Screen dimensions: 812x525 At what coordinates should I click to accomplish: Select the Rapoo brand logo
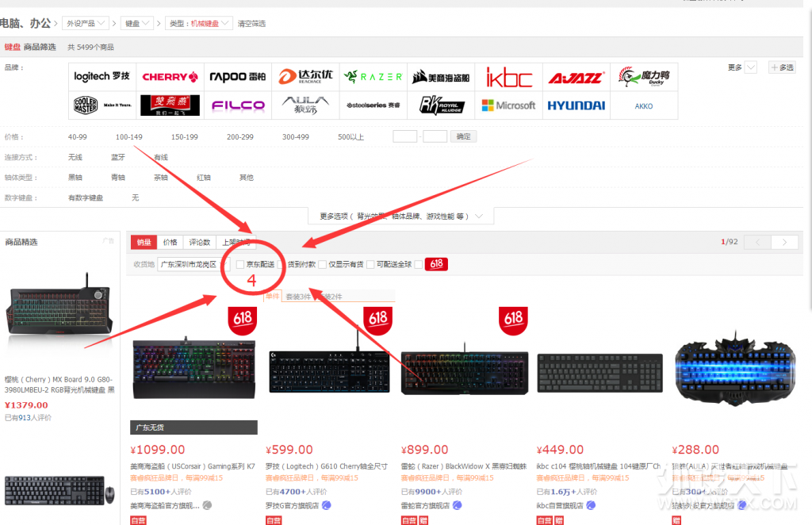click(x=238, y=77)
